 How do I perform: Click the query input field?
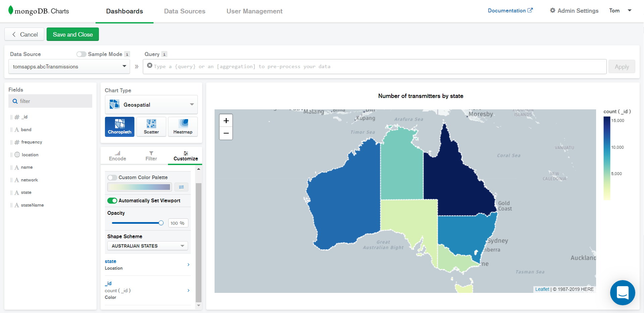374,66
